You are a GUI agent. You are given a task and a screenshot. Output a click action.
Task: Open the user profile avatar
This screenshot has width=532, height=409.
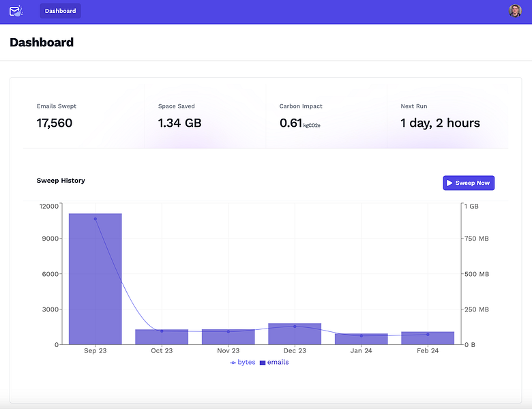tap(515, 11)
